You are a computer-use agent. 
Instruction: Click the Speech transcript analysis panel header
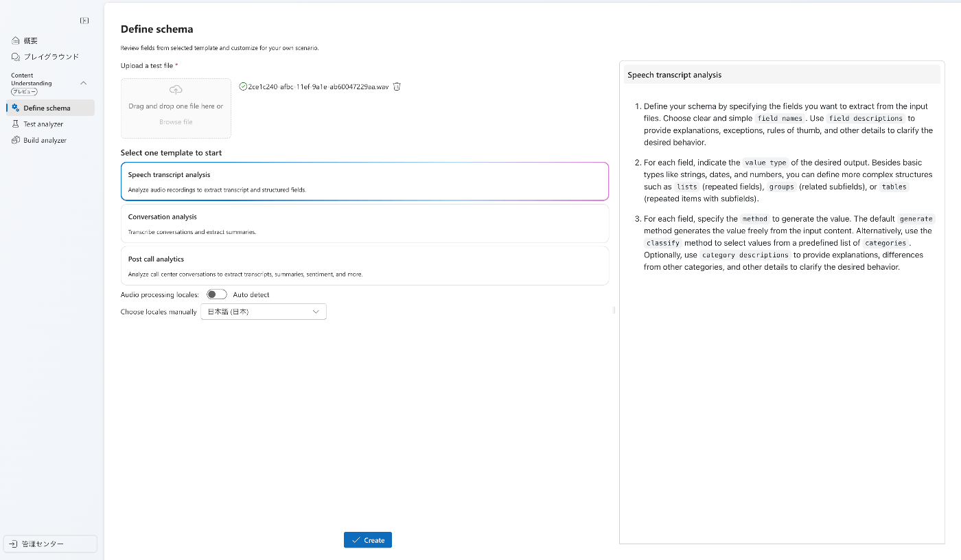(x=782, y=75)
